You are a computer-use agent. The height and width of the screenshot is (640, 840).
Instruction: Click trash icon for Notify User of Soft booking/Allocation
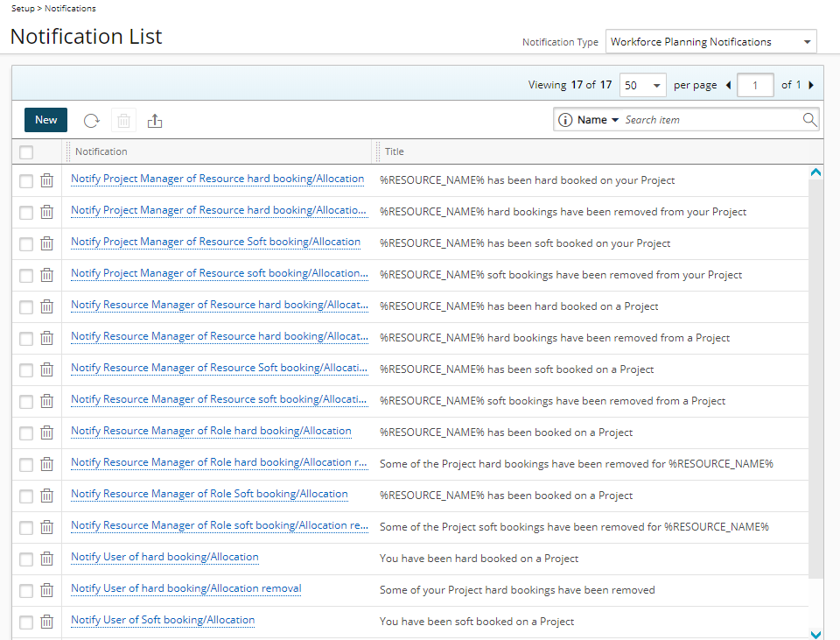pyautogui.click(x=47, y=622)
